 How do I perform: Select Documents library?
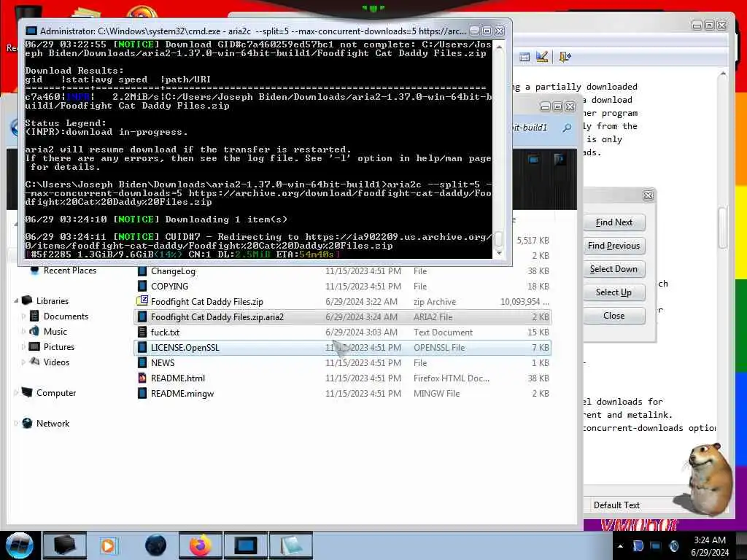pos(66,316)
